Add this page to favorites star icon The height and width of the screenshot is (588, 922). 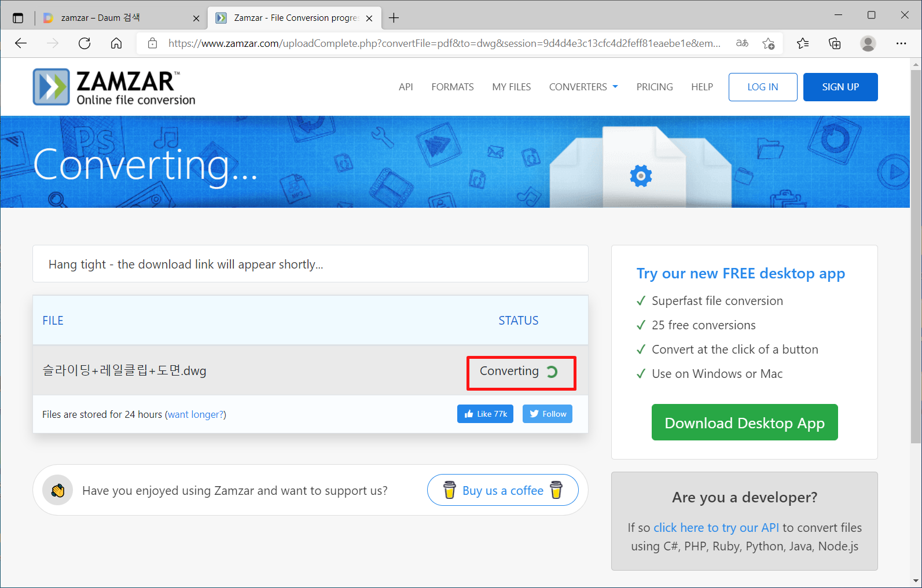pyautogui.click(x=769, y=43)
